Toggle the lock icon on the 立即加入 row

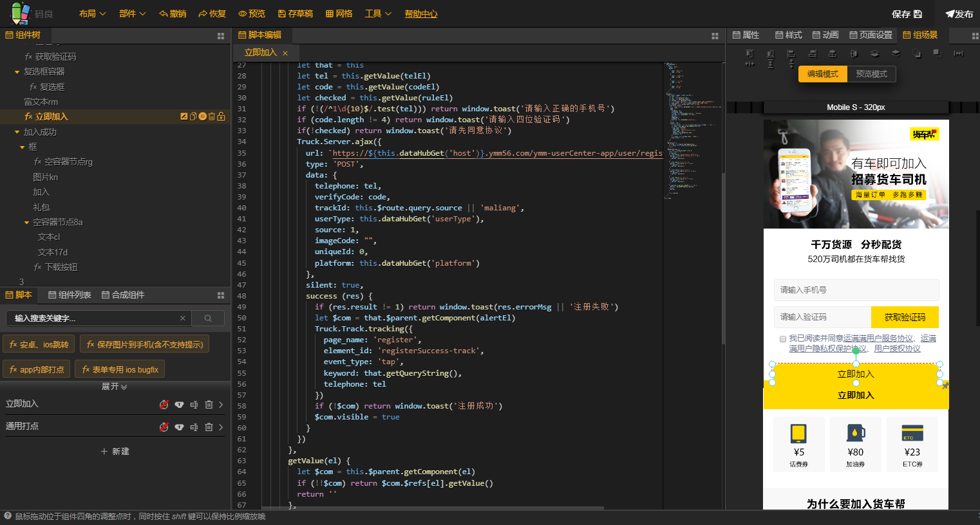pos(221,116)
